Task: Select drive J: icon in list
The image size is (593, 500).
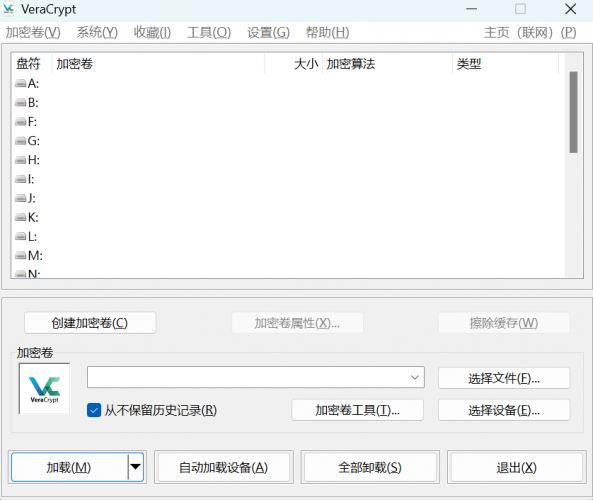Action: 20,198
